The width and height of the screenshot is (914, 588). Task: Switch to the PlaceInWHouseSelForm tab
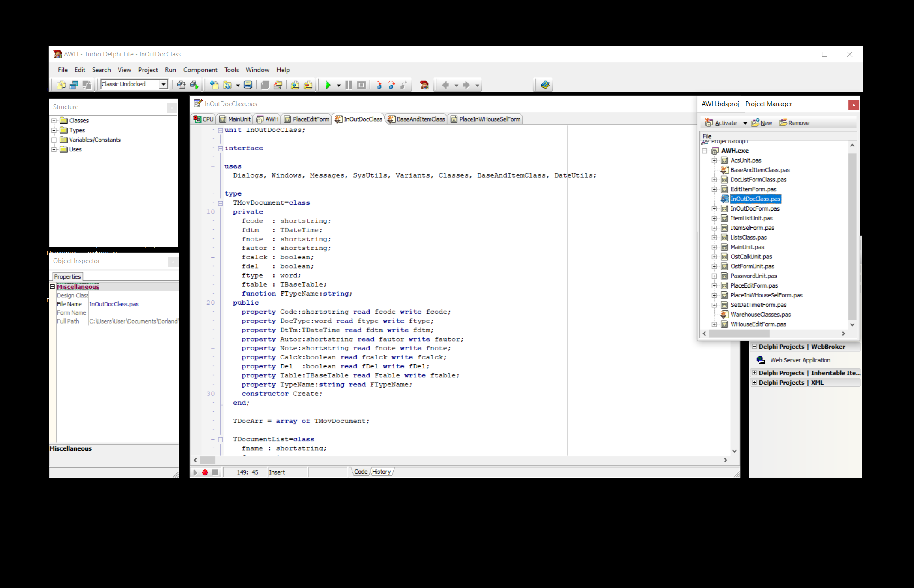[485, 119]
